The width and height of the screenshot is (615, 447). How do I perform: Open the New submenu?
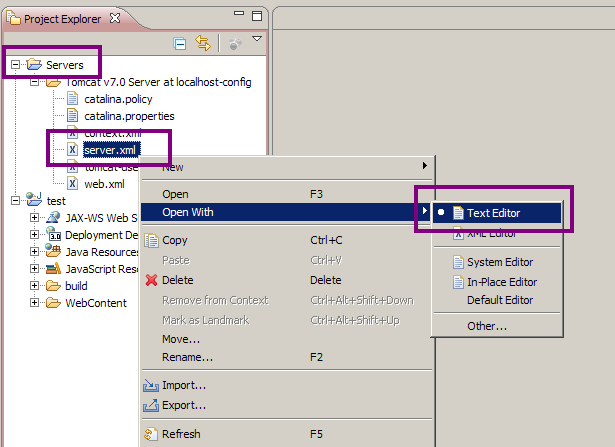coord(286,167)
